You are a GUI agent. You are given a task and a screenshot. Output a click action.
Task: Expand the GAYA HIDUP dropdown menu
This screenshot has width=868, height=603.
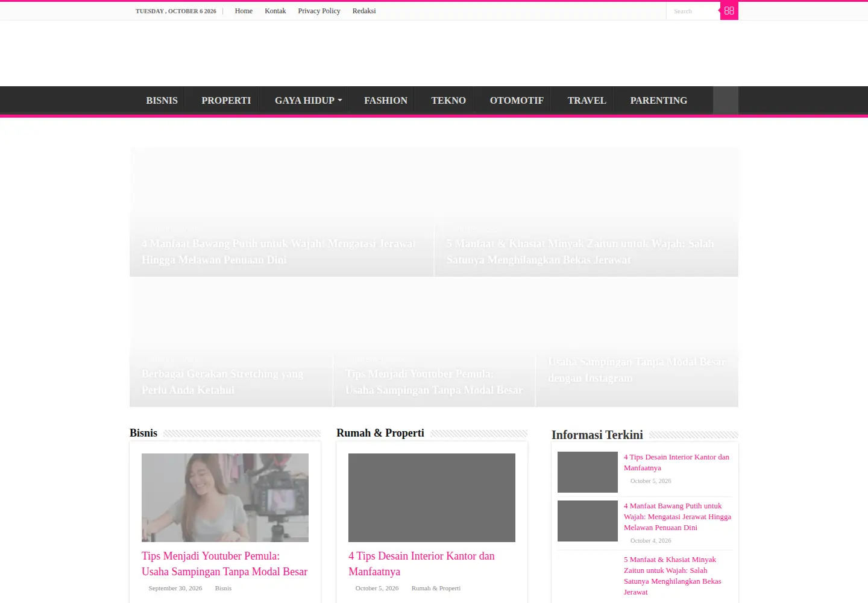click(308, 100)
